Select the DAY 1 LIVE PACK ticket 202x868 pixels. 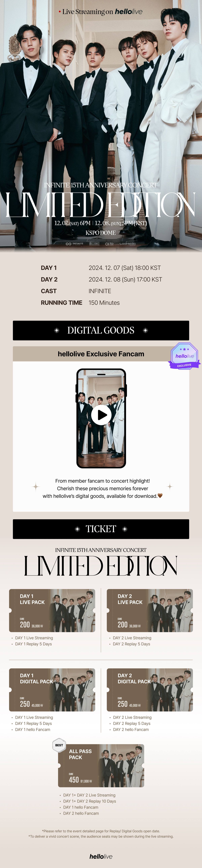(x=52, y=611)
